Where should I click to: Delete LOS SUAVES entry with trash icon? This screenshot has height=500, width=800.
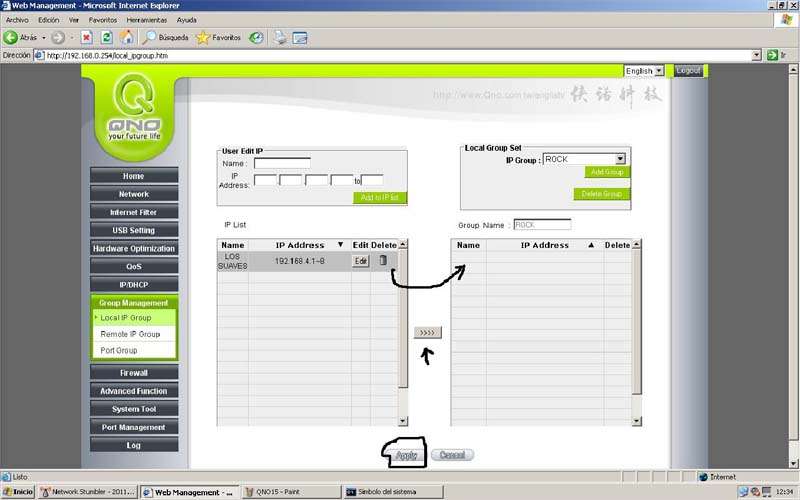pos(382,261)
